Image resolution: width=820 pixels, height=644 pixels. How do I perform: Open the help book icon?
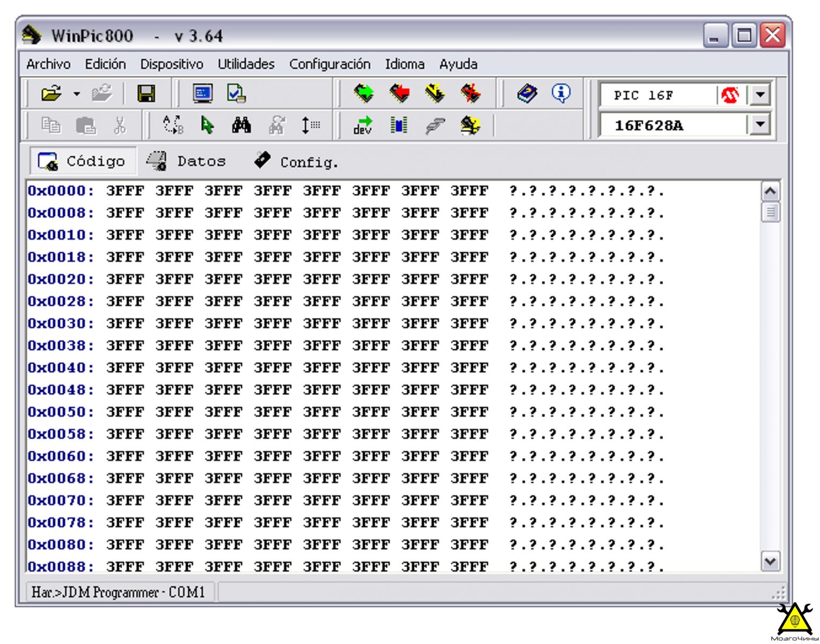527,93
